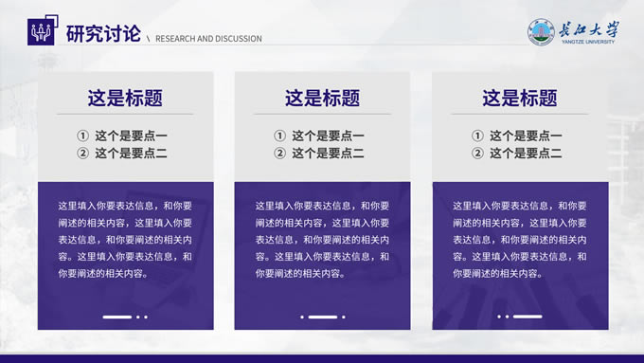This screenshot has height=363, width=644.
Task: Click the right card's white bar-and-dots page indicator
Action: pos(520,317)
